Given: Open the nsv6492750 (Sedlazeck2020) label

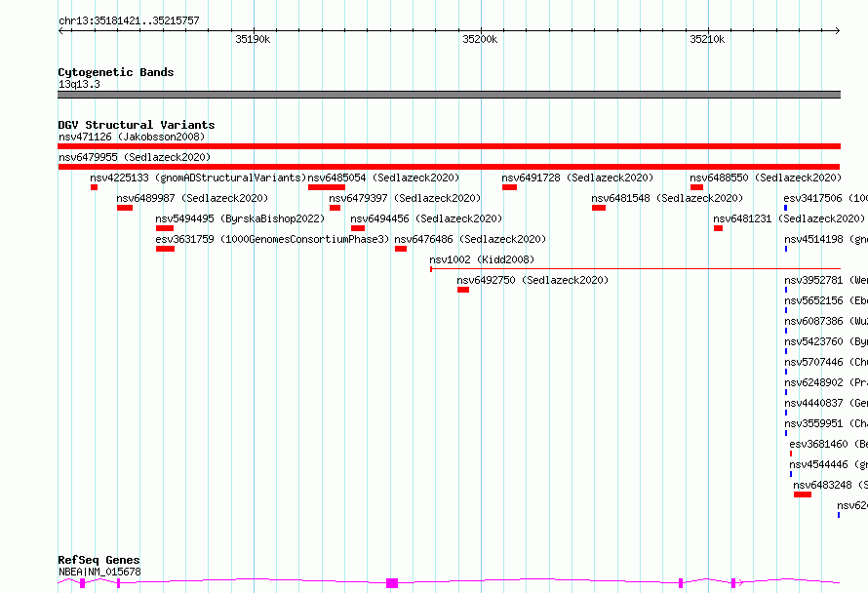Looking at the screenshot, I should [x=533, y=280].
